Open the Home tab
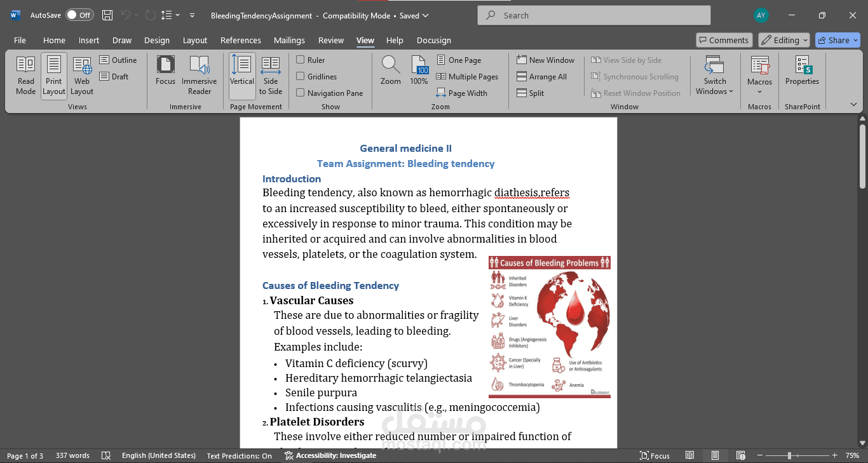The width and height of the screenshot is (868, 463). 54,40
